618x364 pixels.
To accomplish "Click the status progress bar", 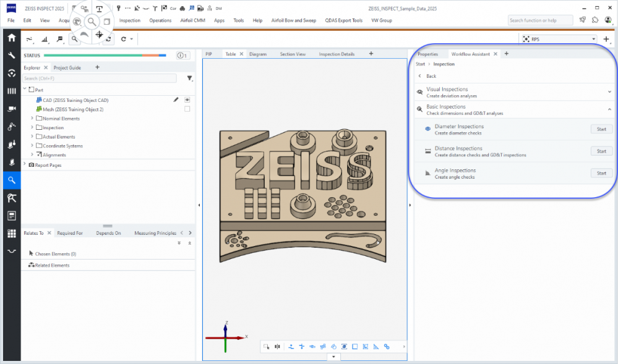I will tap(105, 56).
